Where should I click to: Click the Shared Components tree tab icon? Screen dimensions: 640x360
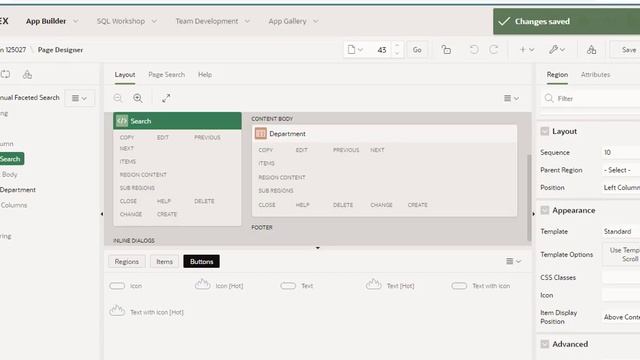click(x=27, y=75)
